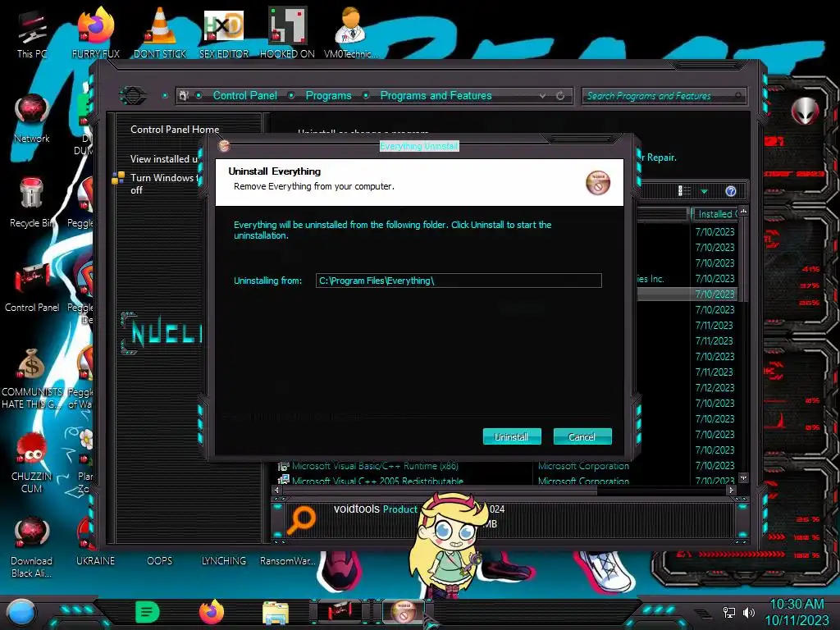This screenshot has width=840, height=630.
Task: Click the view options icon in Programs toolbar
Action: [684, 191]
